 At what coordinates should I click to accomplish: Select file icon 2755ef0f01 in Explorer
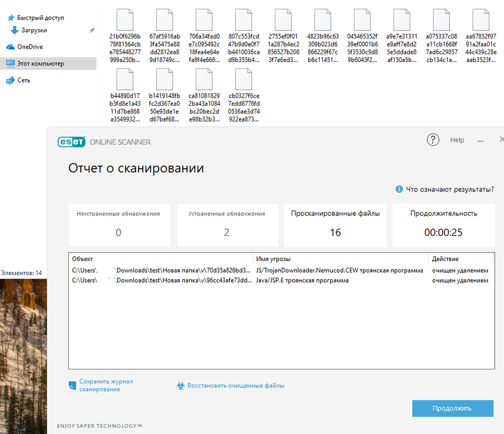283,20
